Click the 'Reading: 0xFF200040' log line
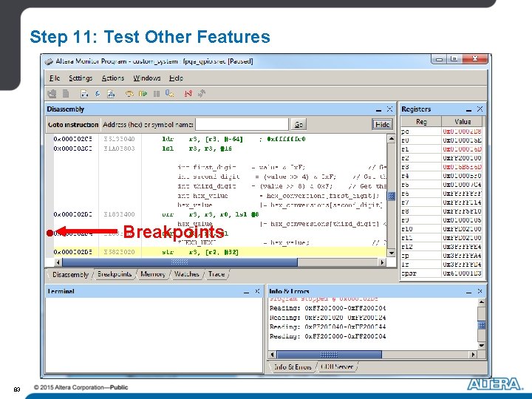Screen dimensions: 532x399 click(x=327, y=327)
